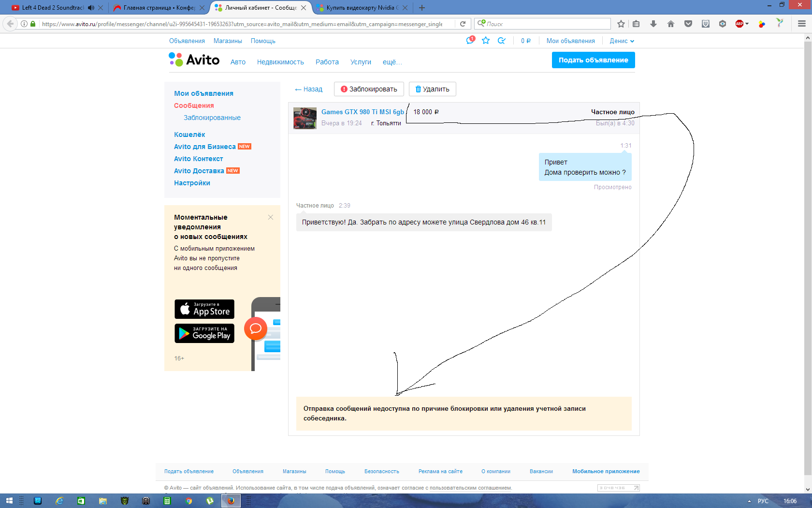
Task: Open Магазины link in top bar
Action: pyautogui.click(x=228, y=41)
